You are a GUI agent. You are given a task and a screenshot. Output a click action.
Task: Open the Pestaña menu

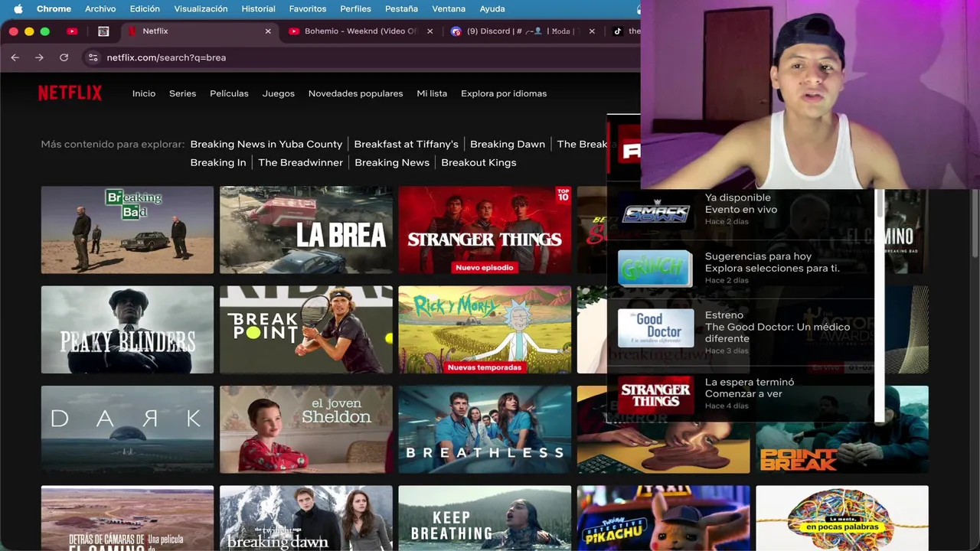(x=401, y=9)
